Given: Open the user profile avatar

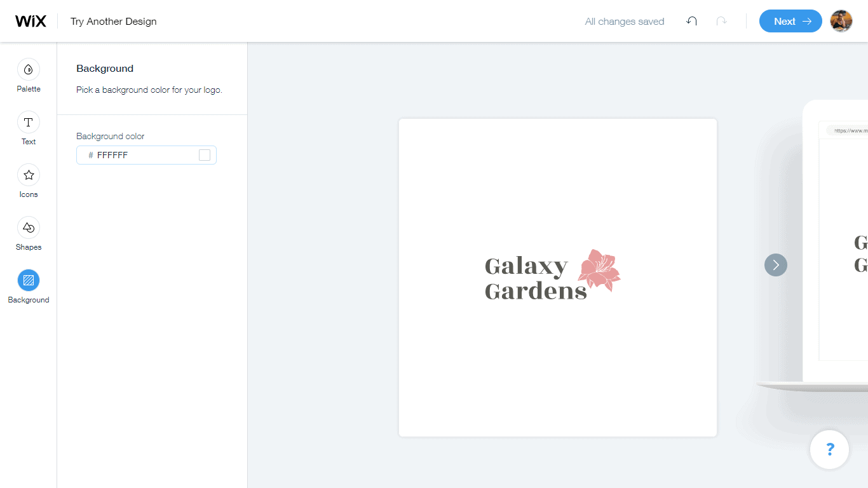Looking at the screenshot, I should pyautogui.click(x=841, y=21).
